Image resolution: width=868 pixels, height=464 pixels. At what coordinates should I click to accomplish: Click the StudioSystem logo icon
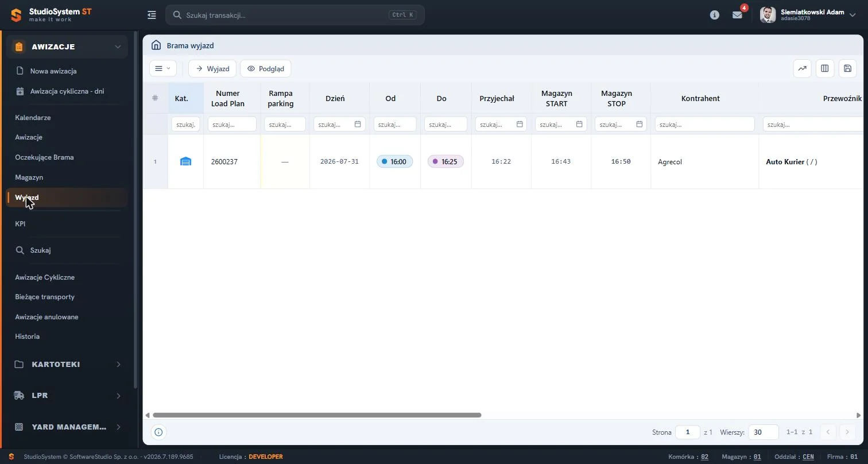(x=16, y=15)
